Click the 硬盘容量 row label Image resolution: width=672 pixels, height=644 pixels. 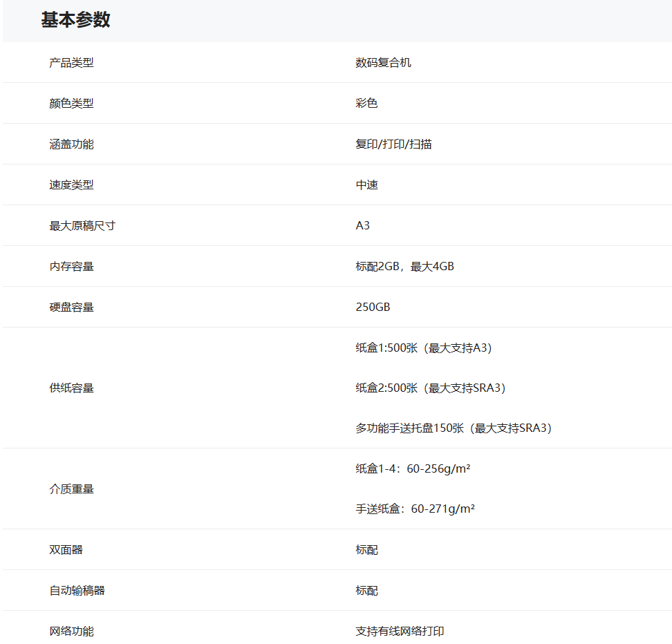pos(71,307)
